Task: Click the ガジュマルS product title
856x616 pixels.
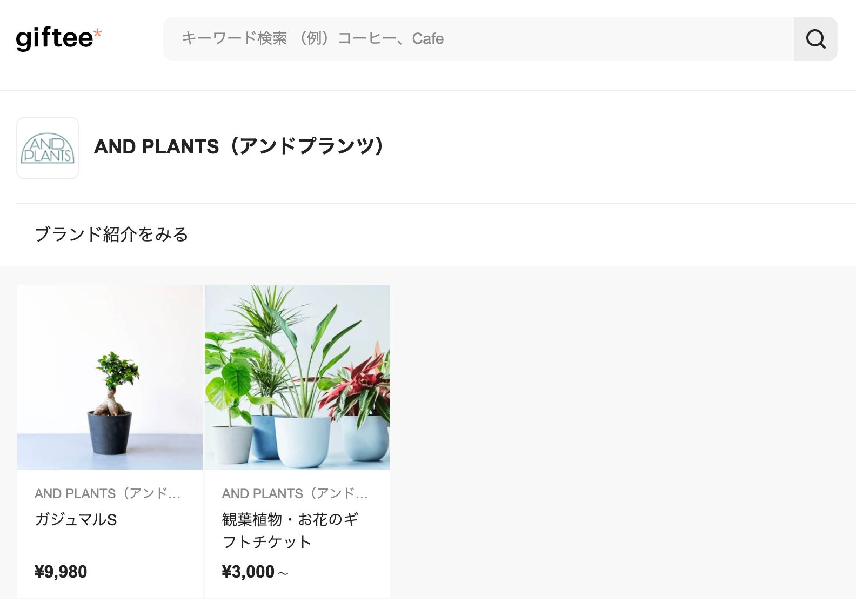Action: [76, 519]
